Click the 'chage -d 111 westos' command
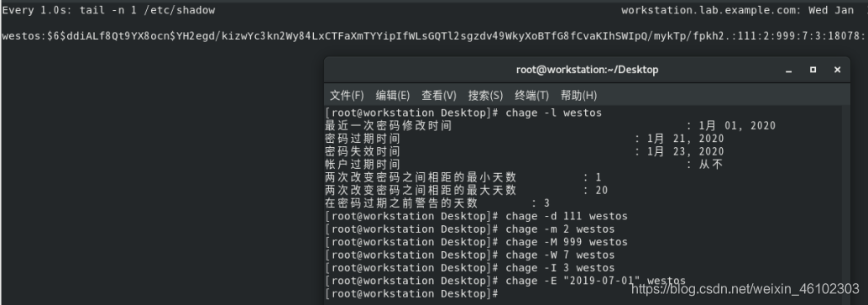Viewport: 868px width, 305px height. (567, 216)
